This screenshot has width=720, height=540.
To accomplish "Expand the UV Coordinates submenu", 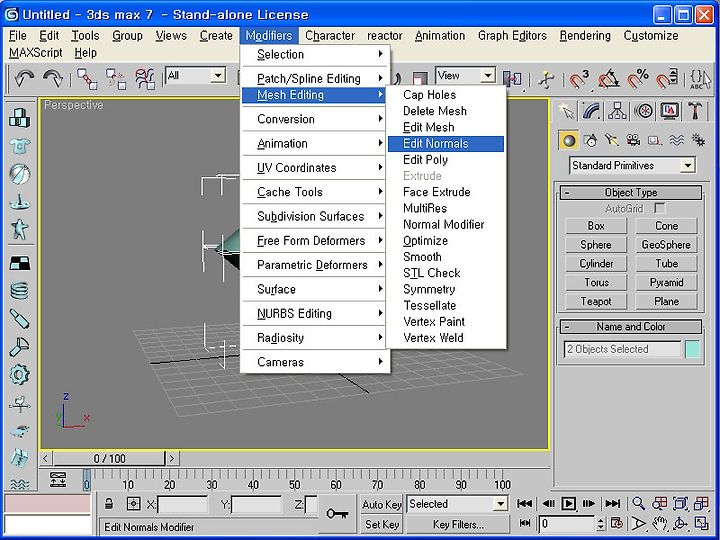I will point(315,168).
